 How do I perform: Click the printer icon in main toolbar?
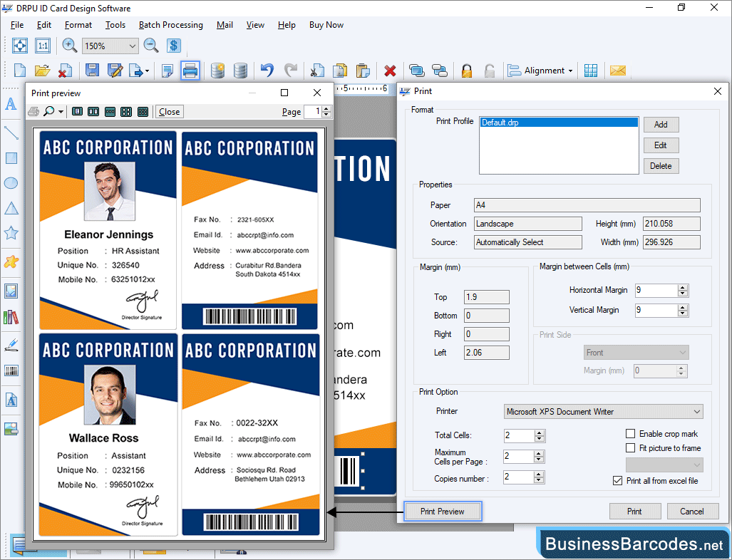[x=190, y=71]
